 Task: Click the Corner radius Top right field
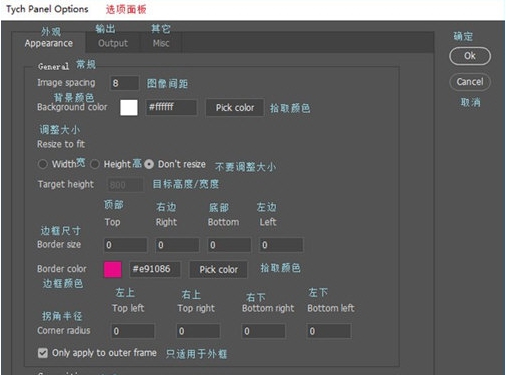pos(198,331)
